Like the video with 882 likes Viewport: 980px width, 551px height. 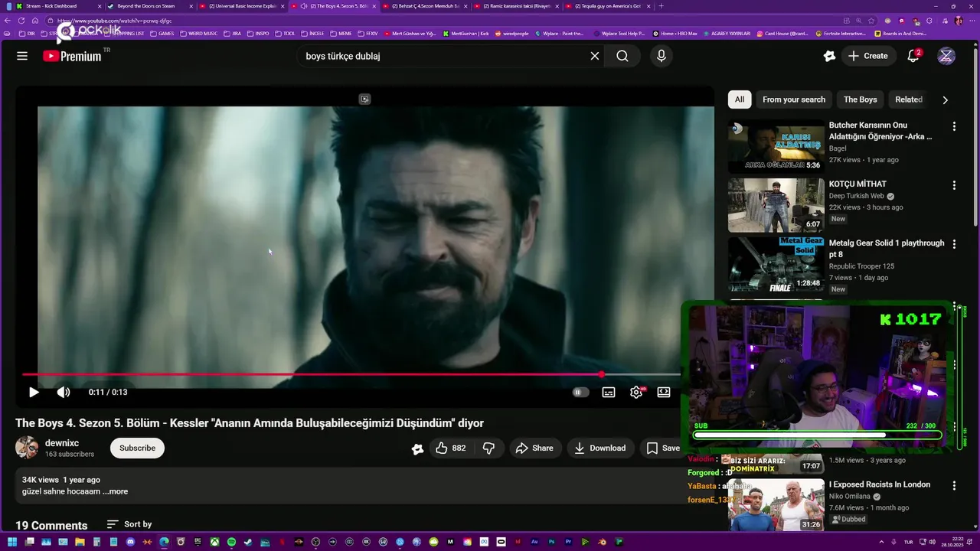(450, 448)
